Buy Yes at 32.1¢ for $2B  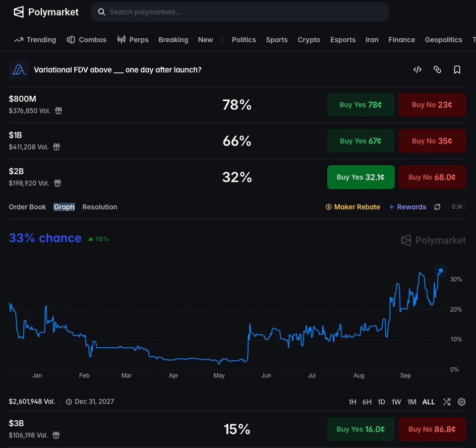(x=360, y=177)
